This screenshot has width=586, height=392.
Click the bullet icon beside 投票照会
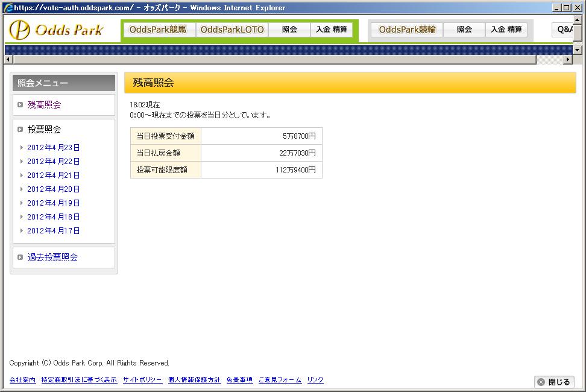pos(20,129)
